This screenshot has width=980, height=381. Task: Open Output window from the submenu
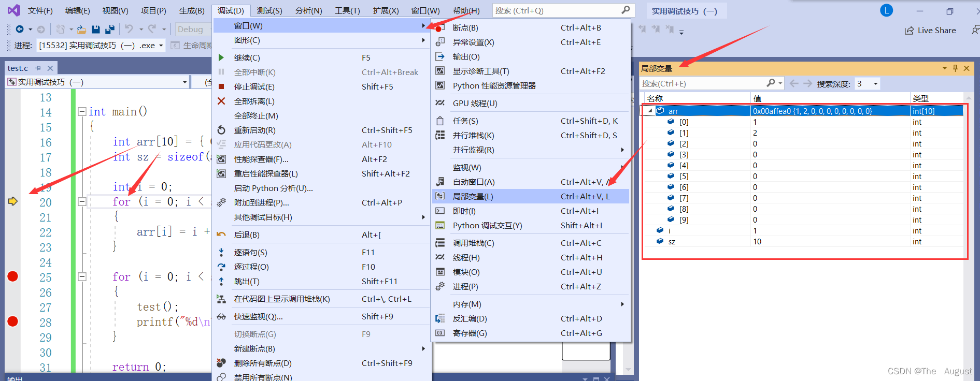tap(531, 56)
